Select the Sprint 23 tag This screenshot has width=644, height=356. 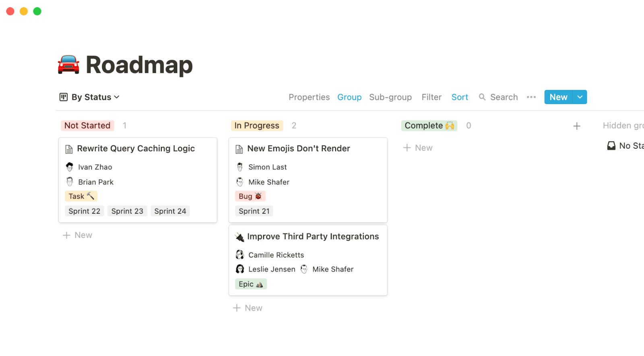[127, 211]
